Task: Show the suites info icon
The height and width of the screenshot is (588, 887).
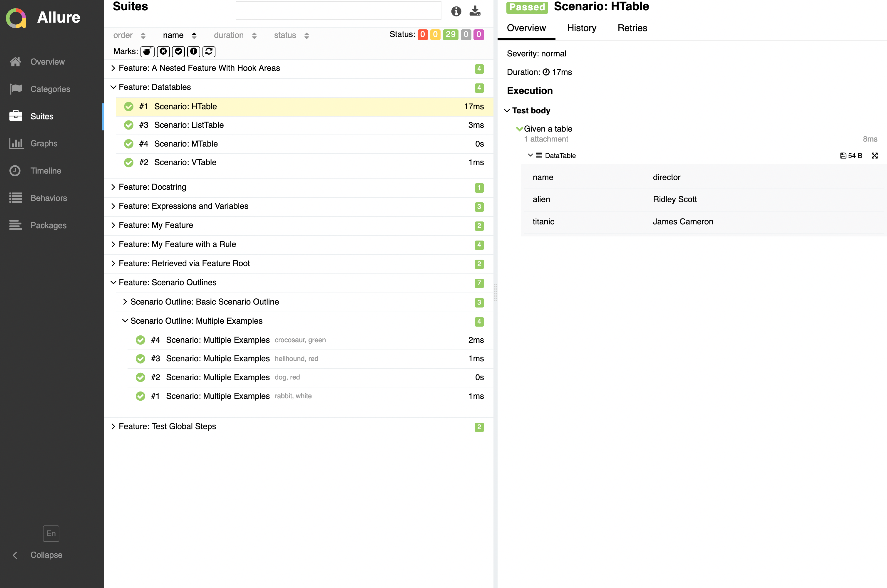Action: pos(456,11)
